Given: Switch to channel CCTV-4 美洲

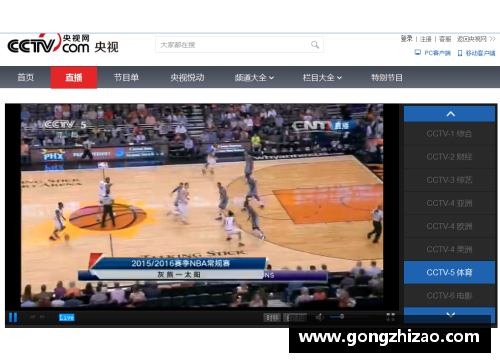Looking at the screenshot, I should (x=449, y=249).
